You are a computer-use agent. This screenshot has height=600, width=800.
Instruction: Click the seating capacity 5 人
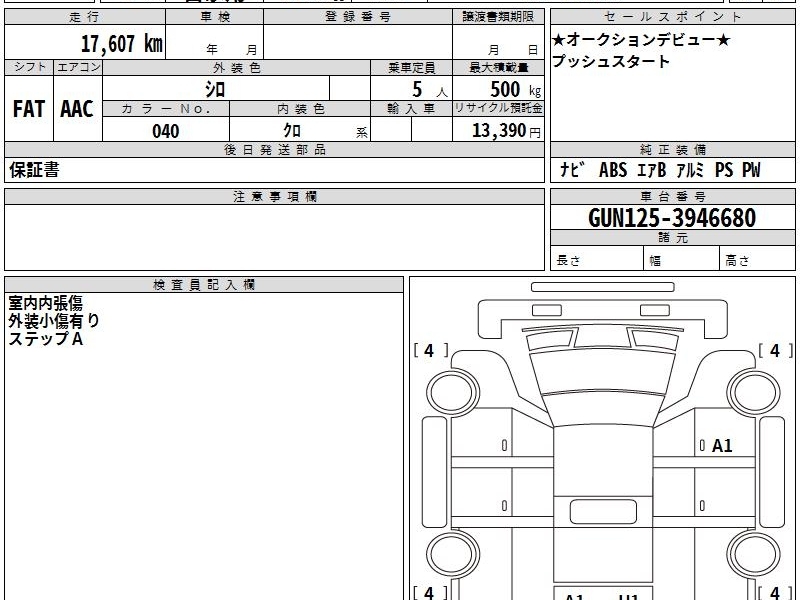(x=430, y=89)
